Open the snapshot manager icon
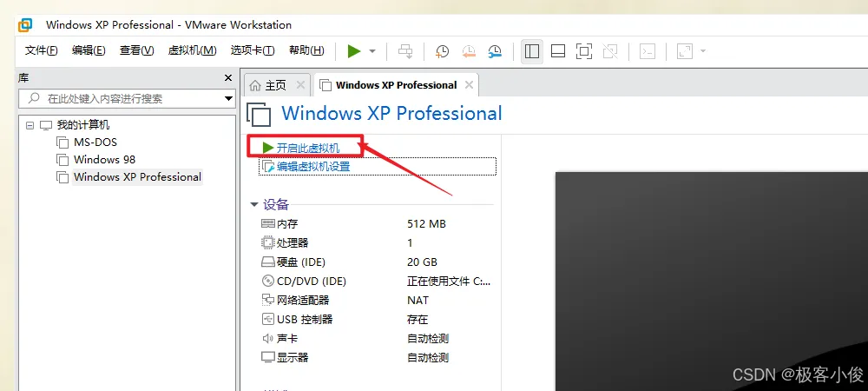This screenshot has height=391, width=868. tap(495, 51)
